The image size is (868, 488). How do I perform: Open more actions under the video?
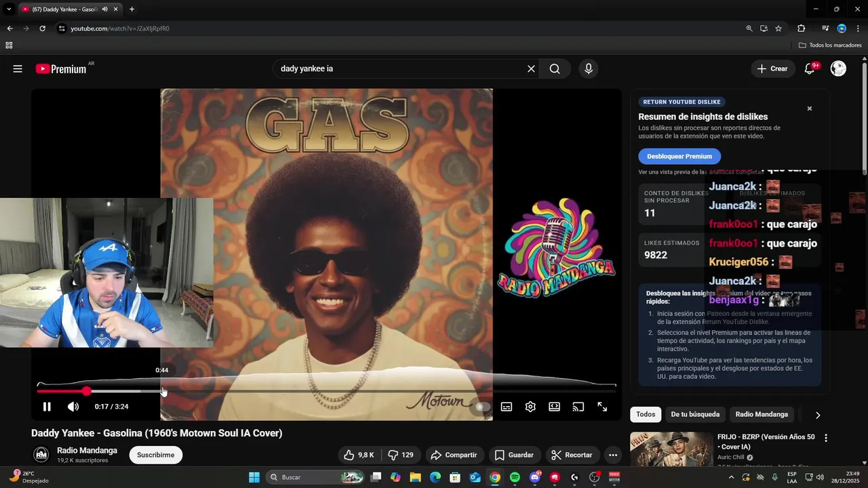(x=613, y=455)
